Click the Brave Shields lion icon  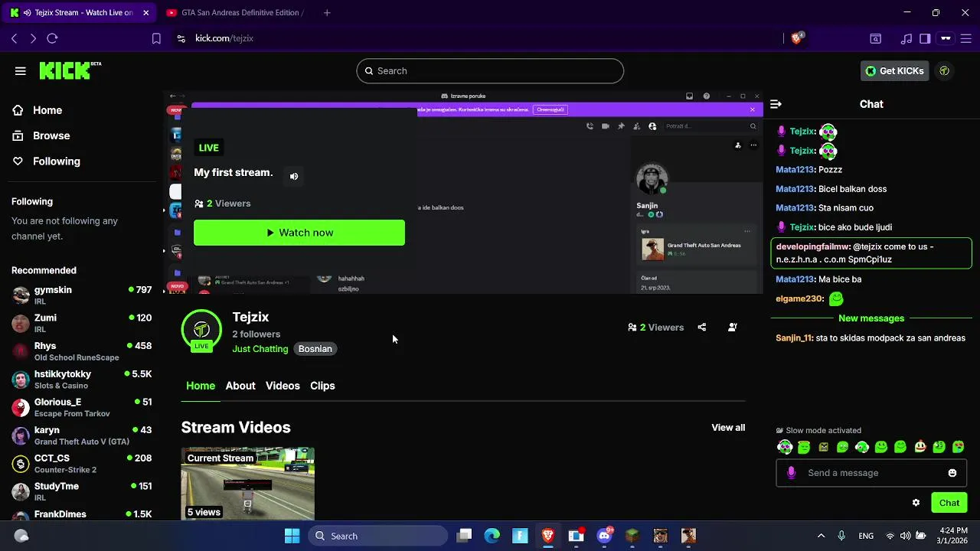(796, 38)
